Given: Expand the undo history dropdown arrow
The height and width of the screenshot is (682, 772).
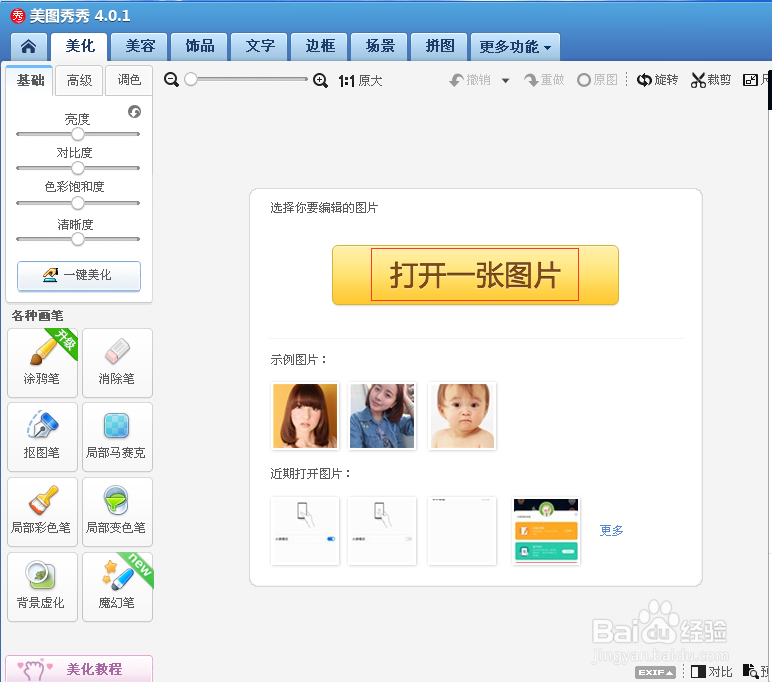Looking at the screenshot, I should tap(506, 81).
